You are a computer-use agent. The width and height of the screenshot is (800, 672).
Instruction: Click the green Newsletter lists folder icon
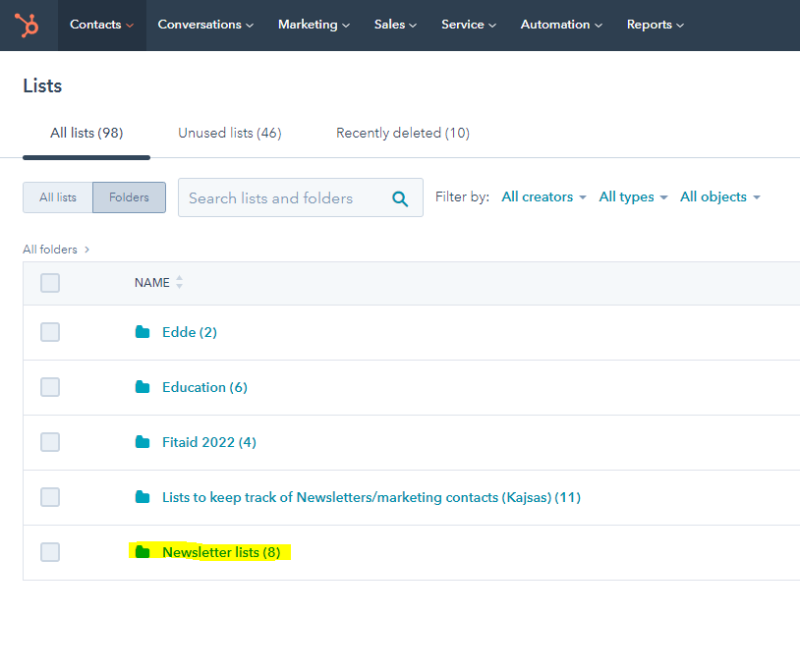tap(143, 552)
